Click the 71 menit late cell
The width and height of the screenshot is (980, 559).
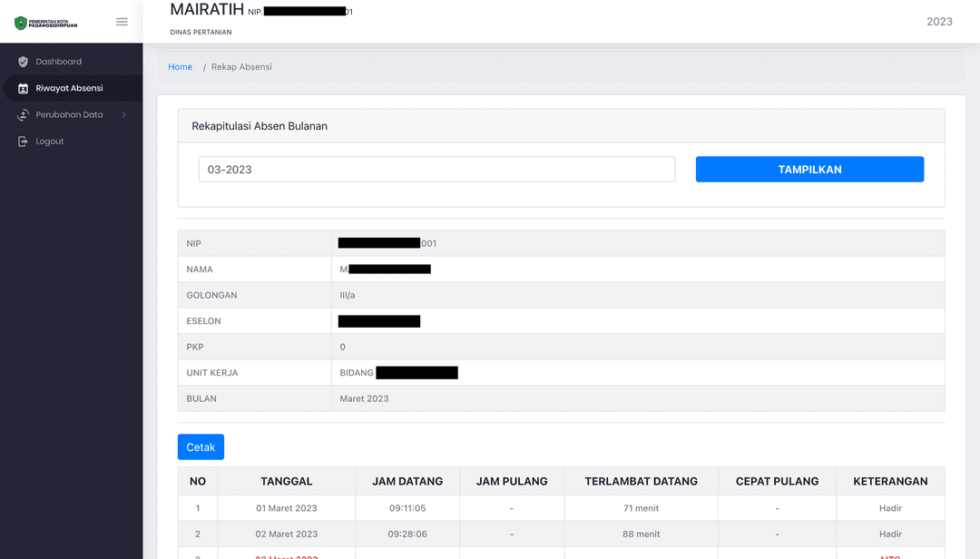(x=642, y=508)
